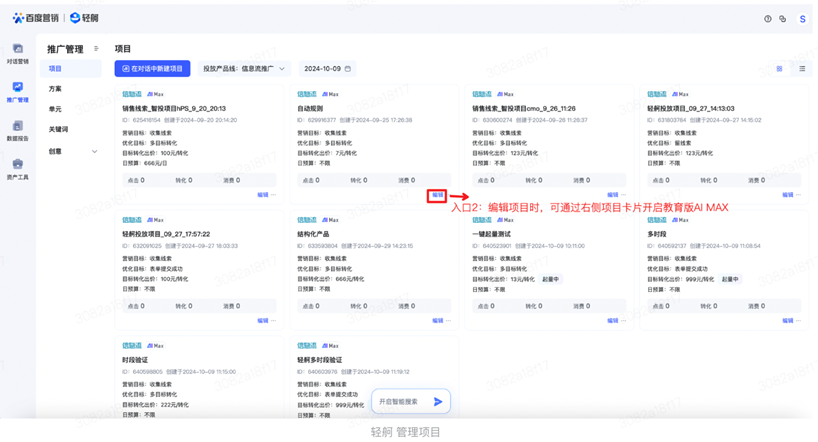The height and width of the screenshot is (442, 818).
Task: Select 方案 in the side menu
Action: coord(55,89)
